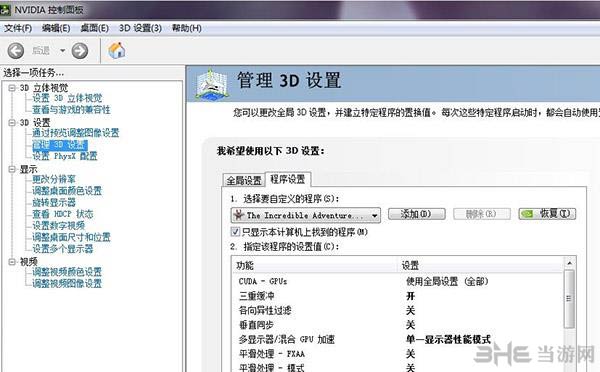The height and width of the screenshot is (372, 600).
Task: Collapse the 3D 立体视觉 tree node
Action: click(x=12, y=88)
